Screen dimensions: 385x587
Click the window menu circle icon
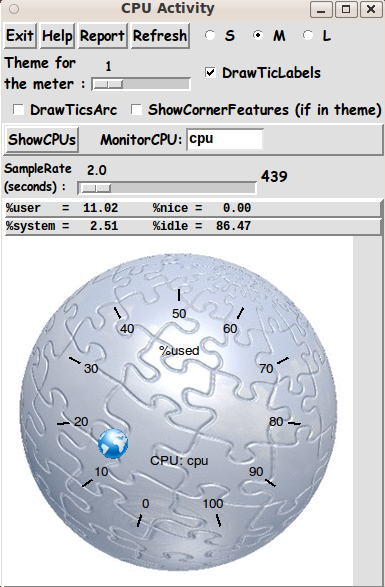(14, 9)
